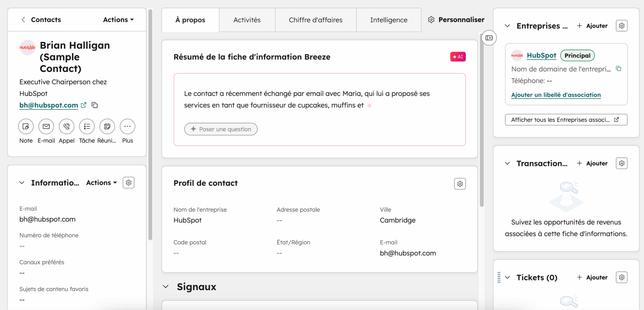Switch to the Chiffre d'affaires tab
The height and width of the screenshot is (310, 644).
point(315,20)
